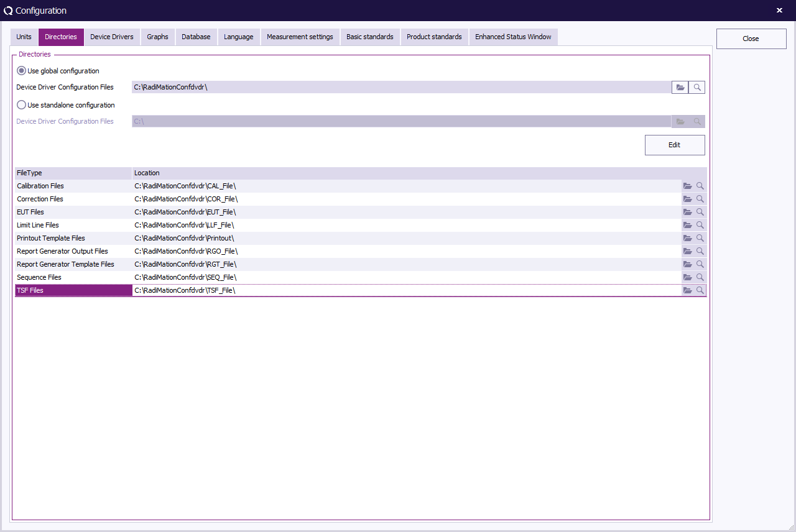The image size is (796, 532).
Task: Click the FileType column header
Action: point(73,173)
